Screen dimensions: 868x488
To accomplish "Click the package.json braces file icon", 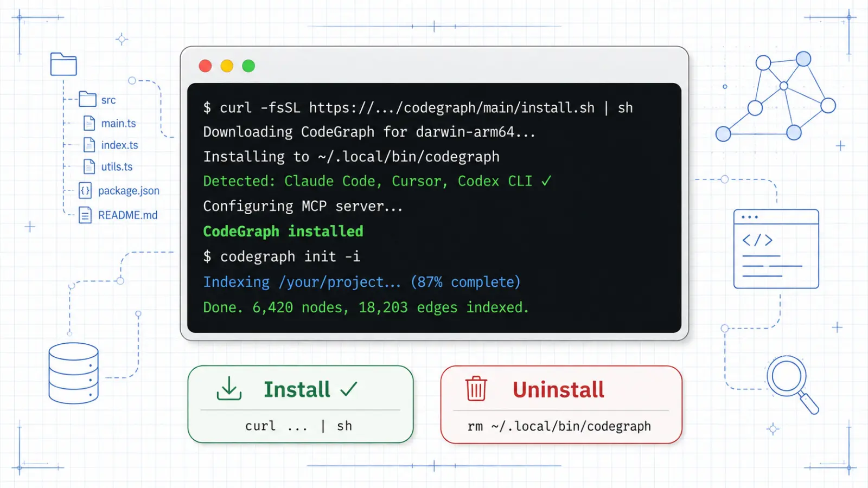I will (85, 190).
